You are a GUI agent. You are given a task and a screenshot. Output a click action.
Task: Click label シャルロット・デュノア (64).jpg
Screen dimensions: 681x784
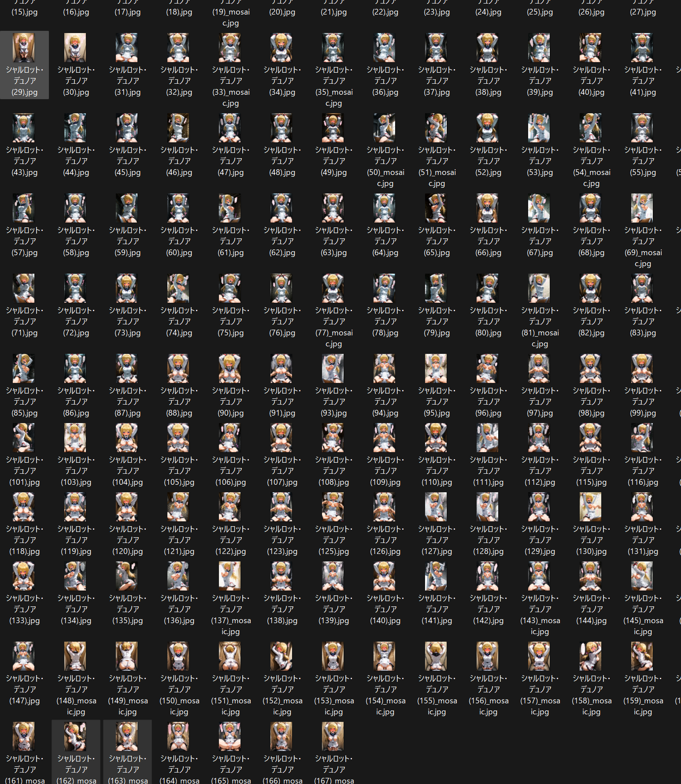coord(385,242)
